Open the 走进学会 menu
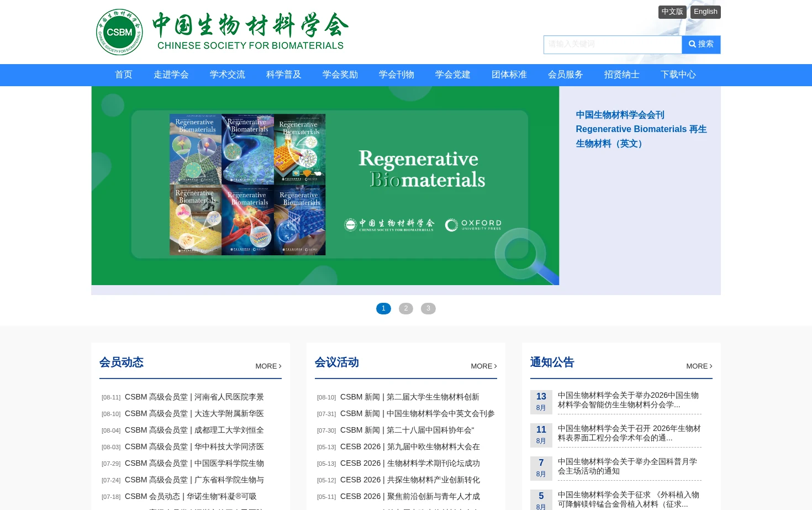This screenshot has height=510, width=812. [x=171, y=75]
